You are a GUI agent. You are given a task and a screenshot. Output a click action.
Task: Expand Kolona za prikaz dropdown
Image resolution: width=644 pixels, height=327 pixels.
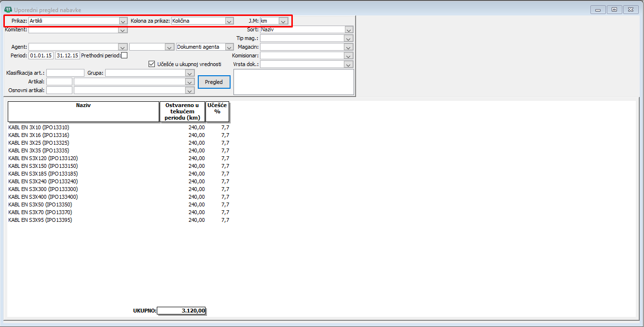coord(229,21)
